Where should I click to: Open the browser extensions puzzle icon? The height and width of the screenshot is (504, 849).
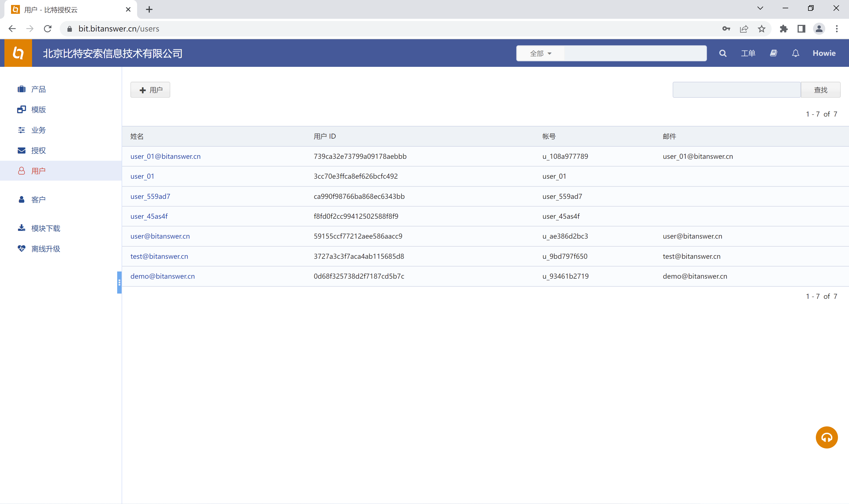tap(784, 29)
